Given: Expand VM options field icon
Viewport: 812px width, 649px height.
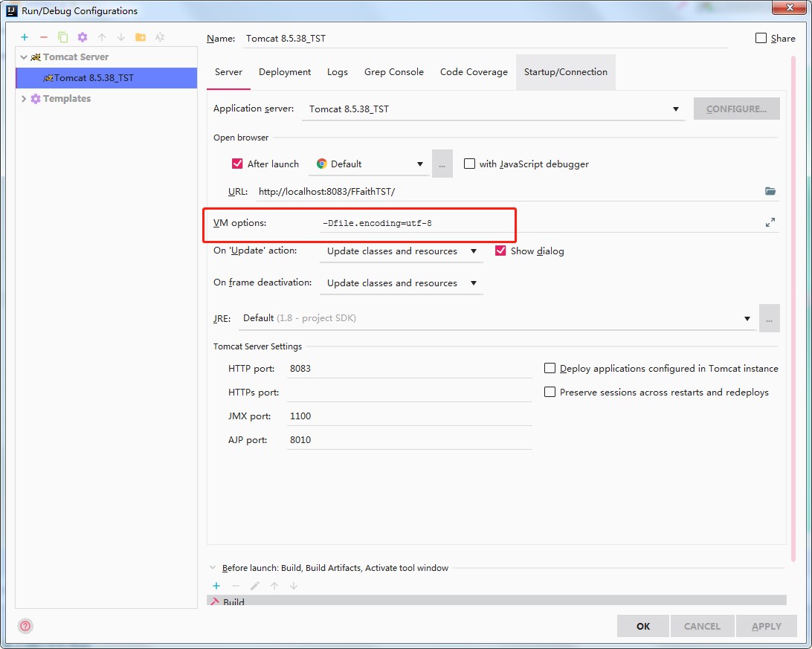Looking at the screenshot, I should coord(770,222).
